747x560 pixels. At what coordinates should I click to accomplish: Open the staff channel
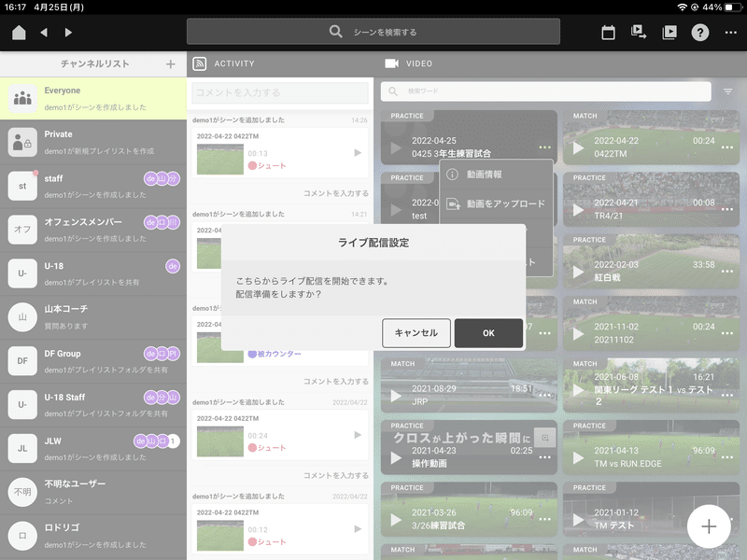(93, 186)
